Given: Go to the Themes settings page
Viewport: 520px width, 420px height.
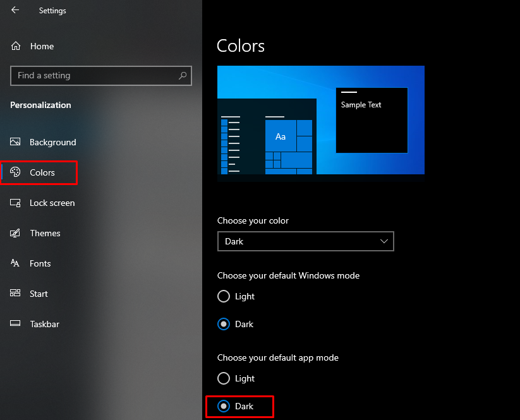Looking at the screenshot, I should [45, 233].
